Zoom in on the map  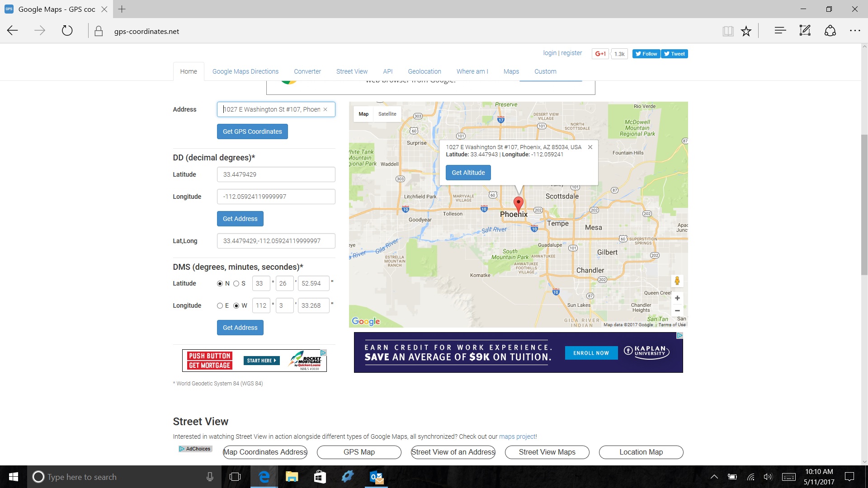click(x=677, y=298)
